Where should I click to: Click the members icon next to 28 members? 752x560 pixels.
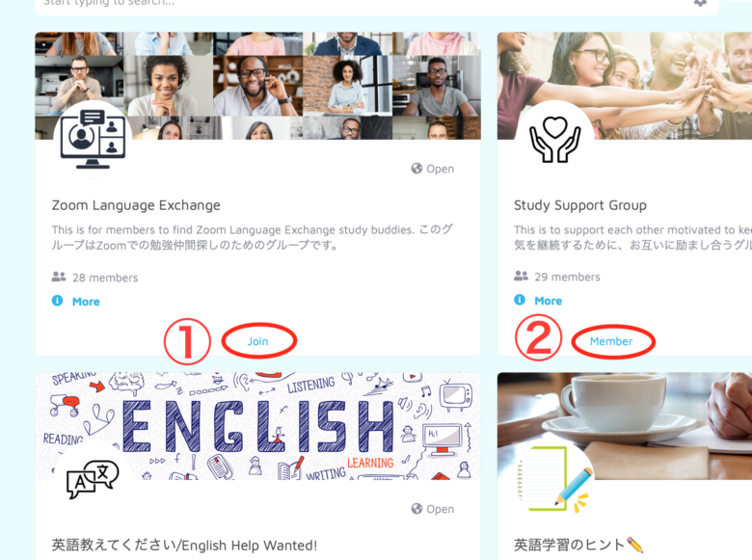pos(59,277)
